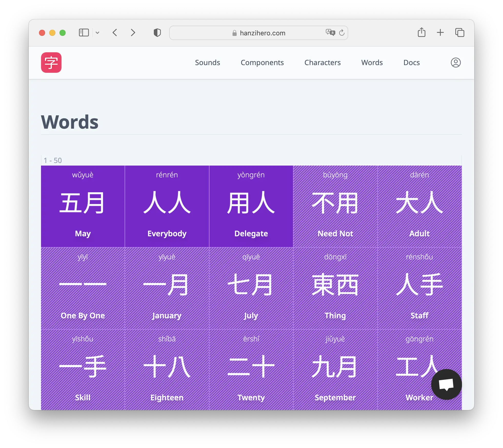The height and width of the screenshot is (448, 503).
Task: Click the address bar lock icon
Action: (234, 33)
